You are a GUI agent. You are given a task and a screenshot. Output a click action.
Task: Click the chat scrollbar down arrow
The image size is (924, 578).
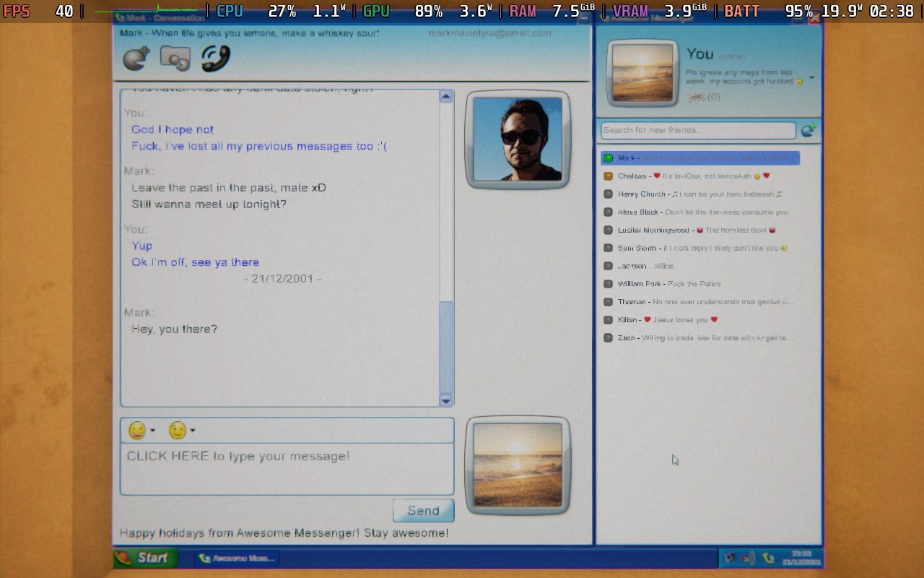coord(446,400)
